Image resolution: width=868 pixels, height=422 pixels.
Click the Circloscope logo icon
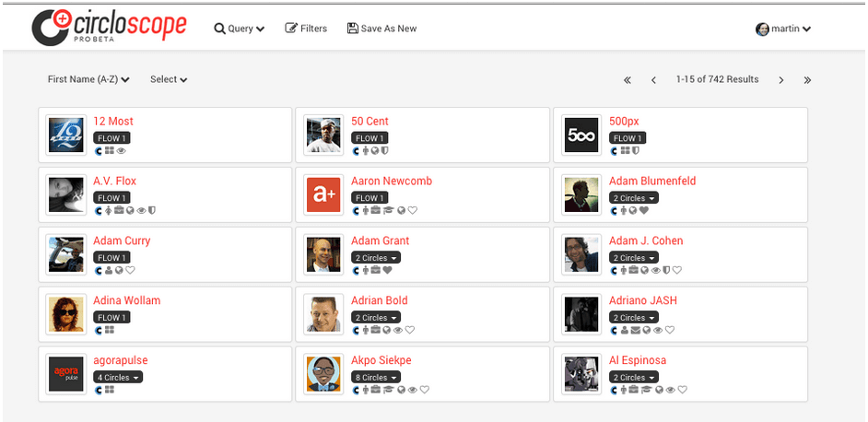pyautogui.click(x=52, y=27)
